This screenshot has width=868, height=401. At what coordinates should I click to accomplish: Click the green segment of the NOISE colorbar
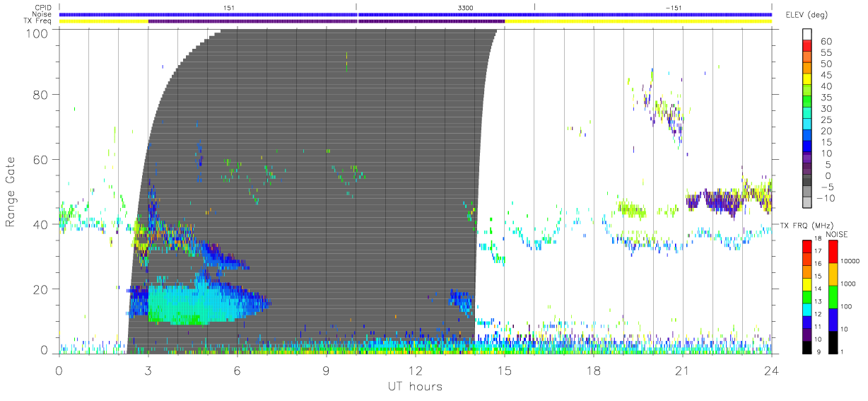[x=833, y=296]
